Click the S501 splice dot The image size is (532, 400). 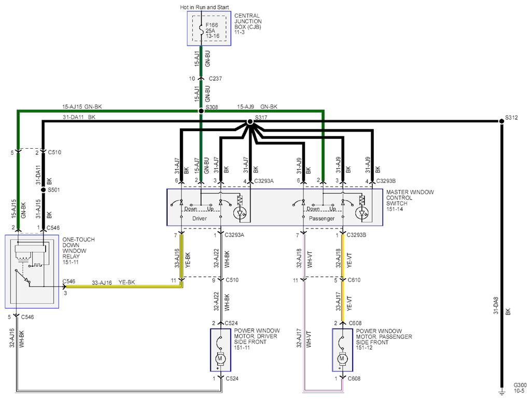[43, 190]
